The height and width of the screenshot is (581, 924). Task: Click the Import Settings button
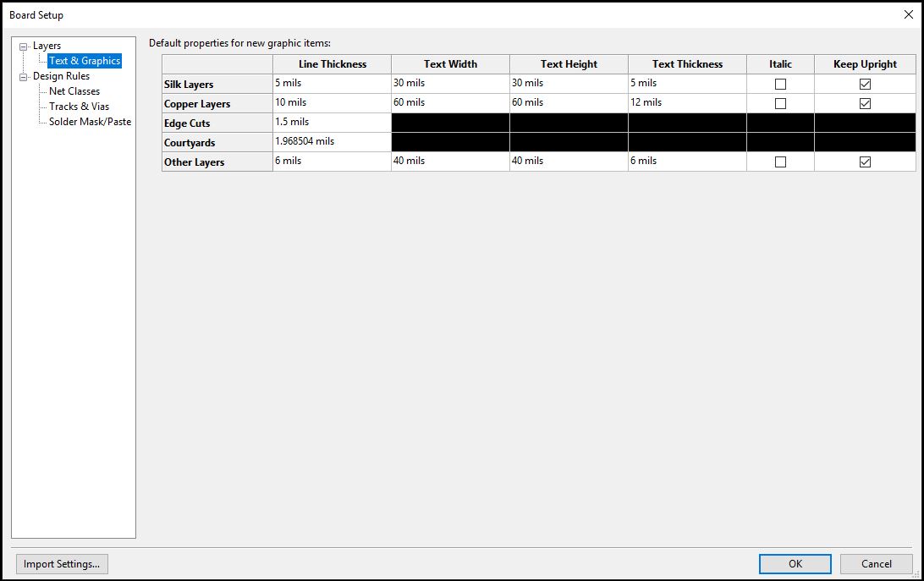pyautogui.click(x=62, y=564)
